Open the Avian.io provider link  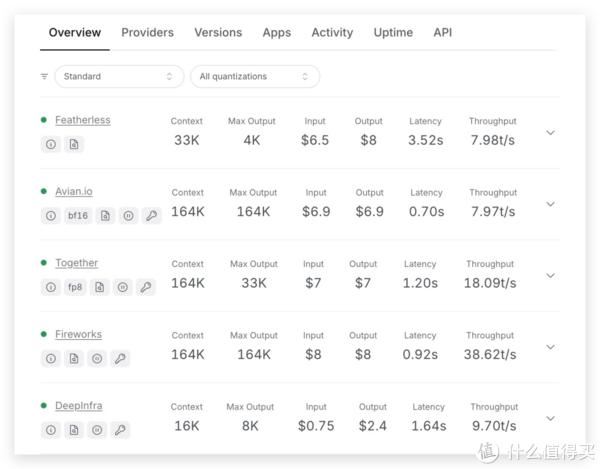pos(74,191)
